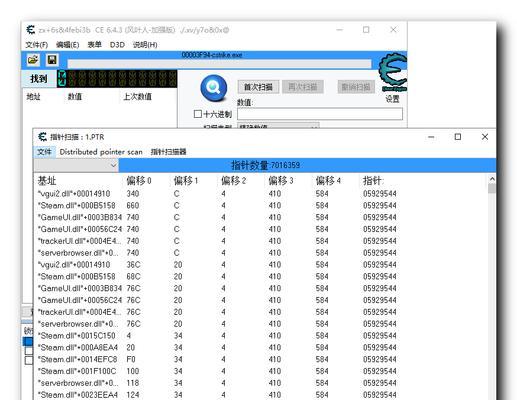This screenshot has height=400, width=517.
Task: Open a process using the folder icon
Action: pyautogui.click(x=33, y=60)
